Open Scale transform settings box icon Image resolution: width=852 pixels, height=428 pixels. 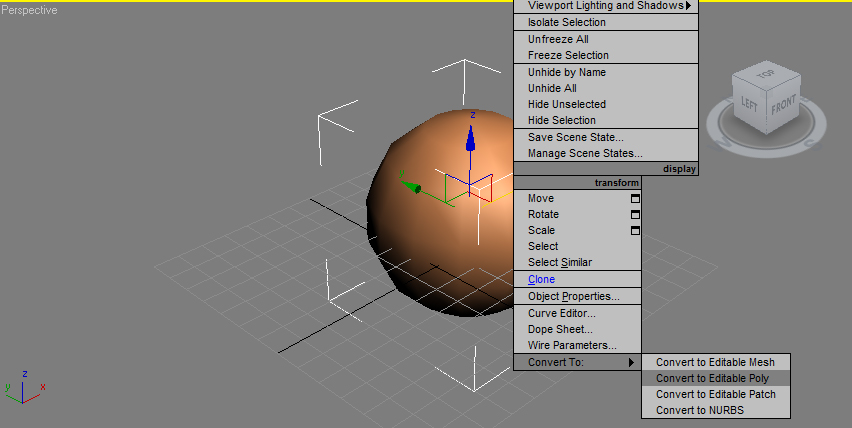[x=634, y=231]
